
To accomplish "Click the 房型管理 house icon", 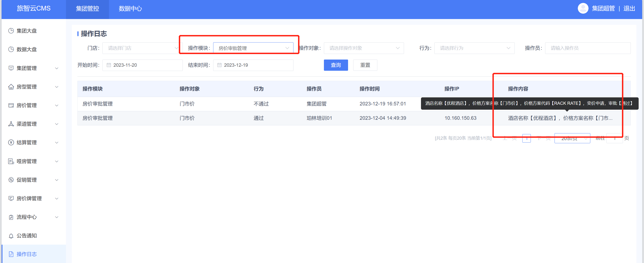I will [x=11, y=87].
